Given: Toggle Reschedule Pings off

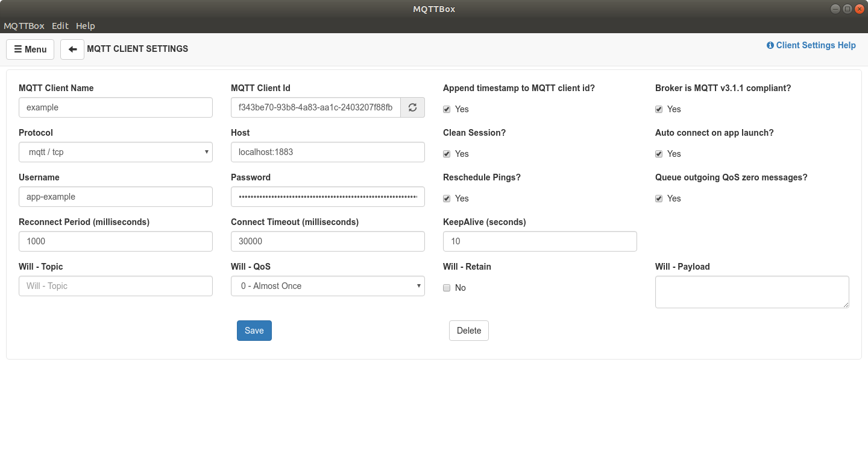Looking at the screenshot, I should coord(447,198).
